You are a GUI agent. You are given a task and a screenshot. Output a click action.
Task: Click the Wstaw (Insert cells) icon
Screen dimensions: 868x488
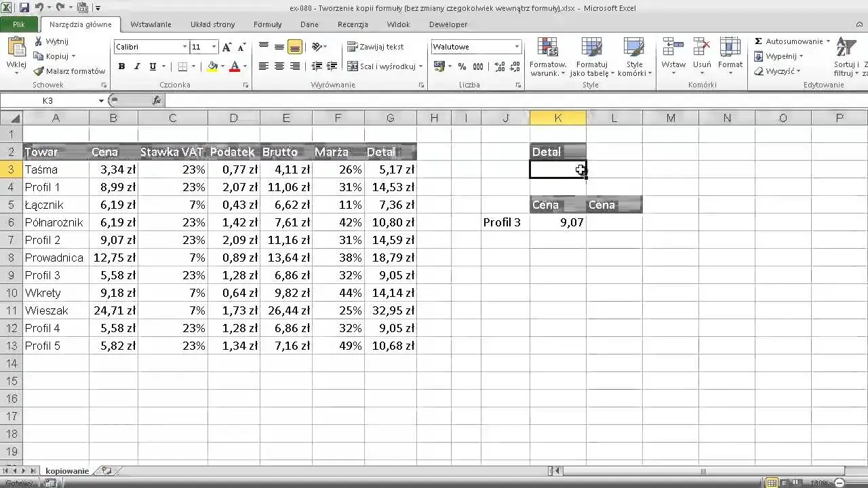click(x=673, y=47)
